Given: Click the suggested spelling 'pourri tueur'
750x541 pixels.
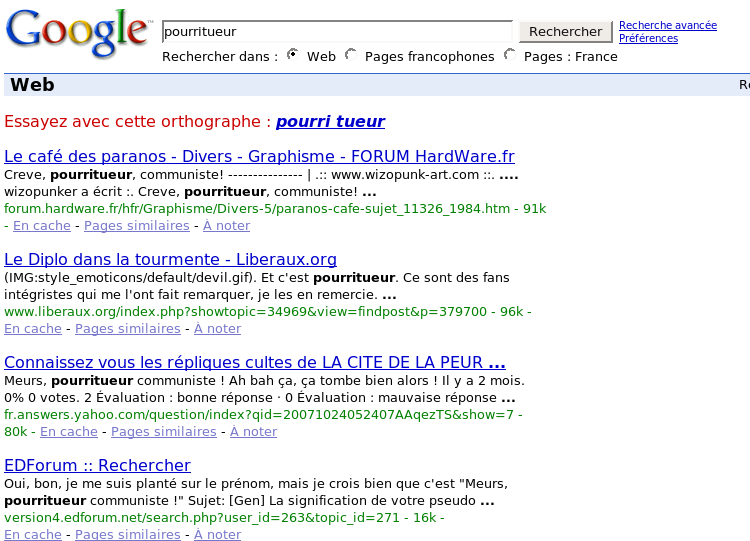Looking at the screenshot, I should 330,121.
